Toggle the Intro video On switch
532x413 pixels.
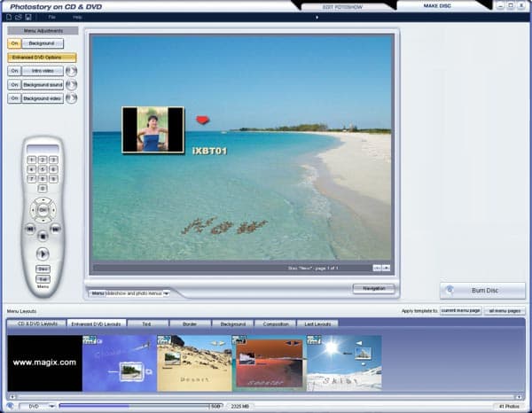[x=14, y=71]
